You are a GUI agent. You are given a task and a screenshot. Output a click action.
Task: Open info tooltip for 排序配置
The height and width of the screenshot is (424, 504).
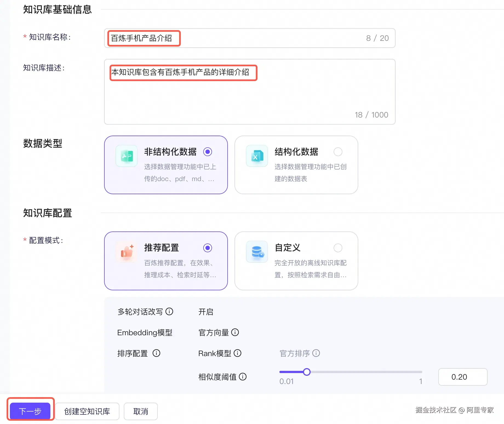[x=156, y=353]
